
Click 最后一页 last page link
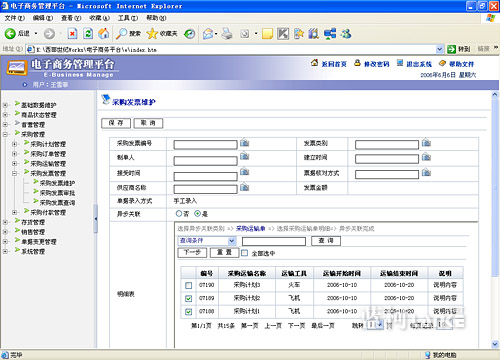[x=323, y=326]
